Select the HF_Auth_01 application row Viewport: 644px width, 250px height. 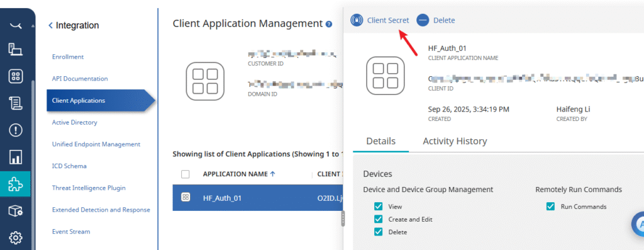coord(257,198)
